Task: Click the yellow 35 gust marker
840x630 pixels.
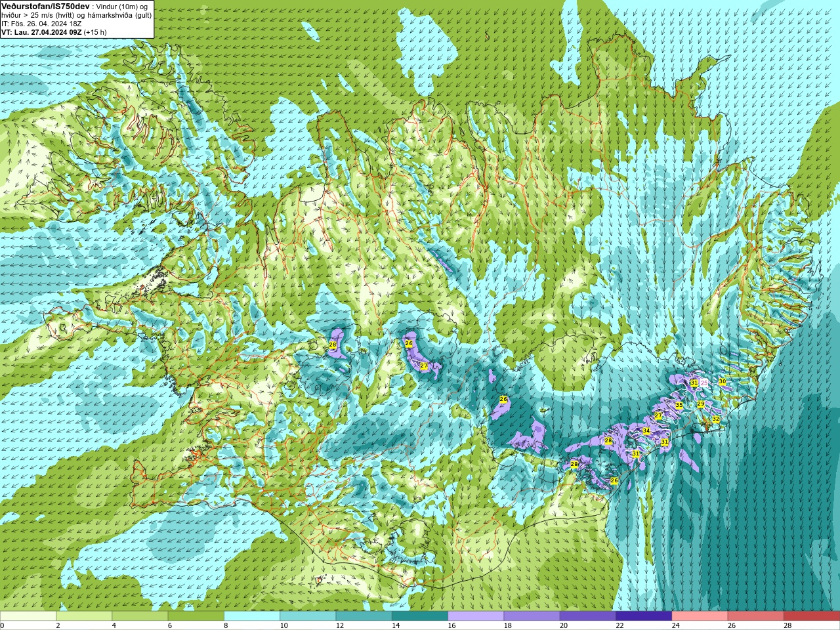Action: point(679,406)
